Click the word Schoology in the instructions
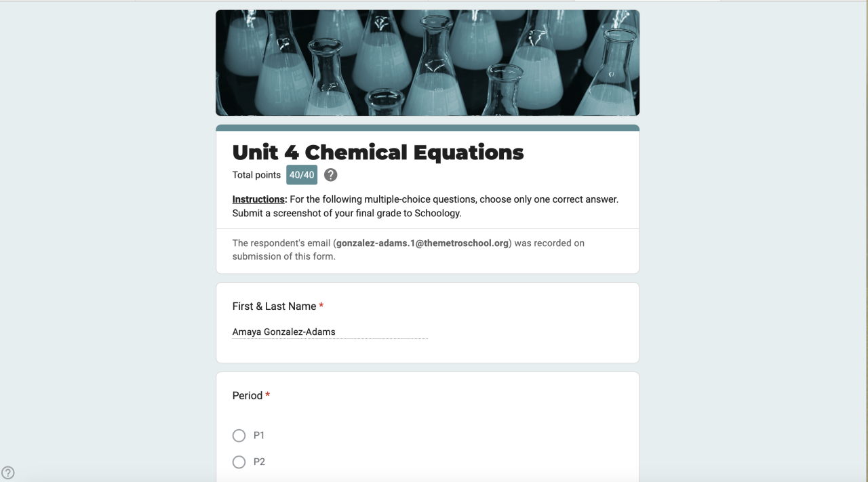The image size is (868, 482). (x=438, y=213)
